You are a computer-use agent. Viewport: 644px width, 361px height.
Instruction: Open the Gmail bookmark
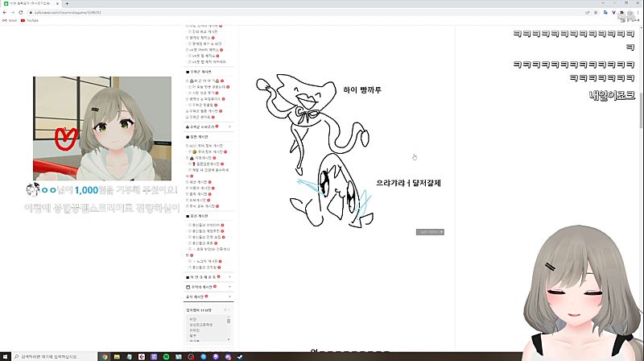(x=10, y=20)
